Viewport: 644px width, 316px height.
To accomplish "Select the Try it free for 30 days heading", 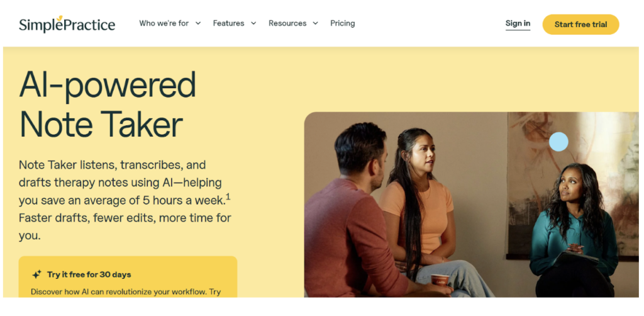I will pos(89,274).
